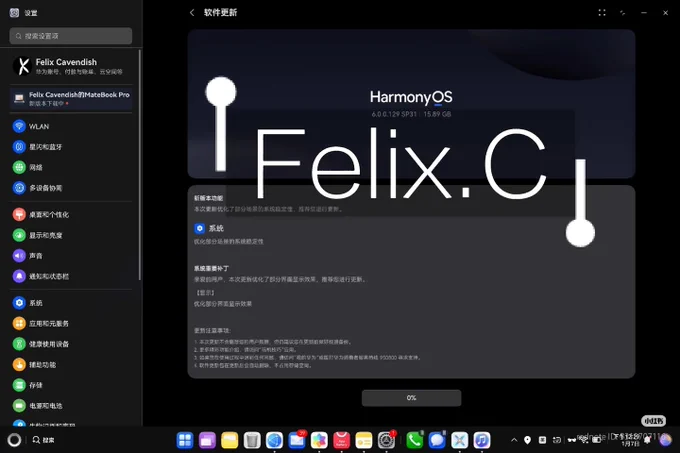
Task: Open the green Phone app in the dock
Action: point(415,440)
